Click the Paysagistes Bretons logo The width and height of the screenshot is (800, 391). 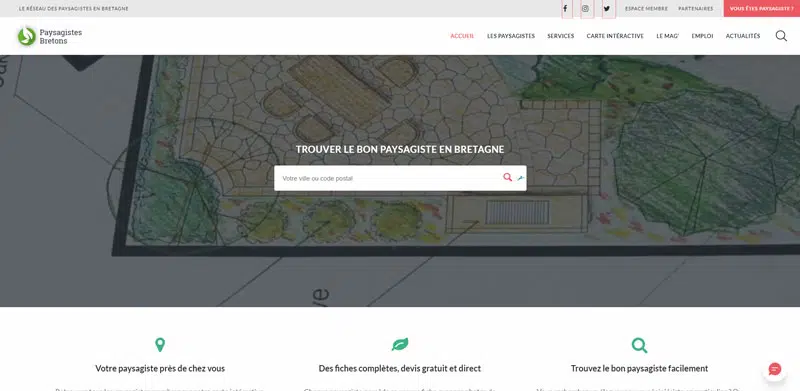point(50,36)
